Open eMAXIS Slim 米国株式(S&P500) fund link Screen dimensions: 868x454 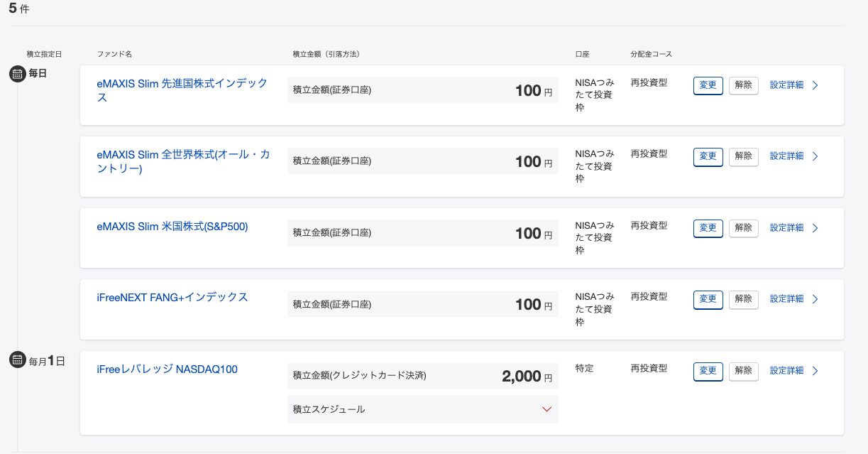pos(172,227)
